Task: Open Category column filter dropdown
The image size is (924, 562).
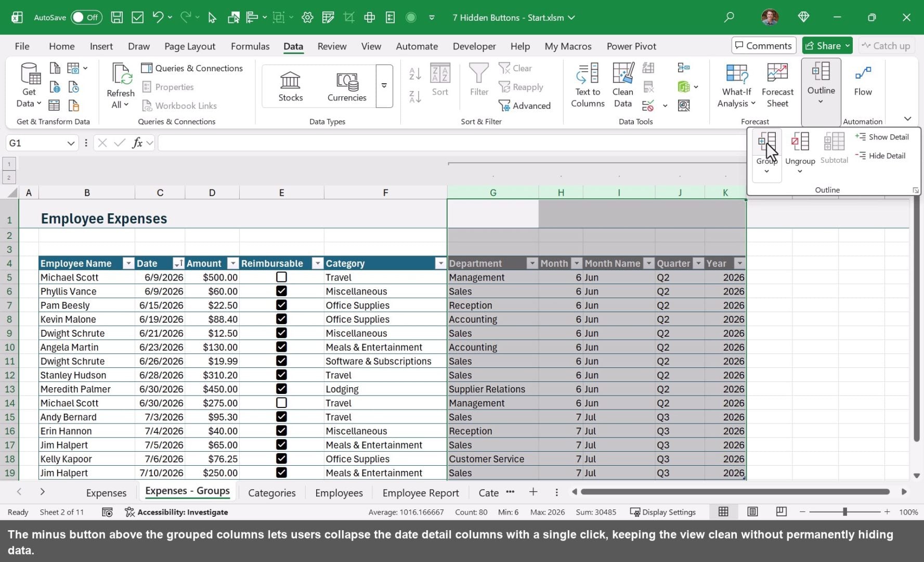Action: (x=440, y=263)
